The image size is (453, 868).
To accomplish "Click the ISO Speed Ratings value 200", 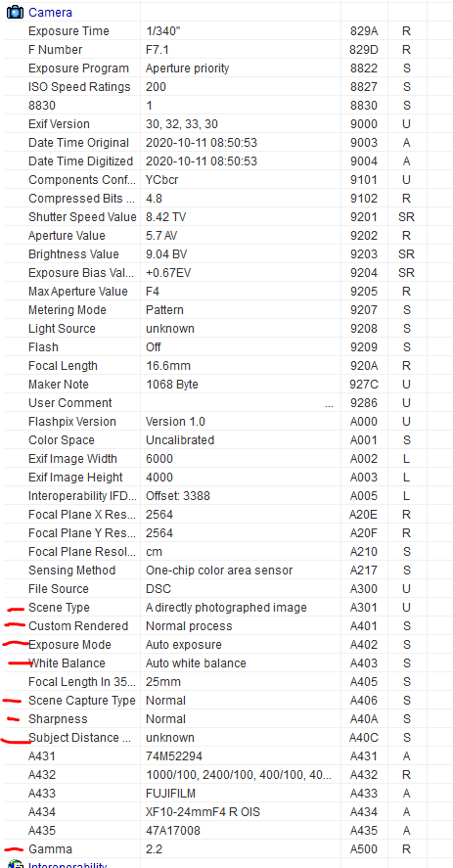I will (156, 87).
